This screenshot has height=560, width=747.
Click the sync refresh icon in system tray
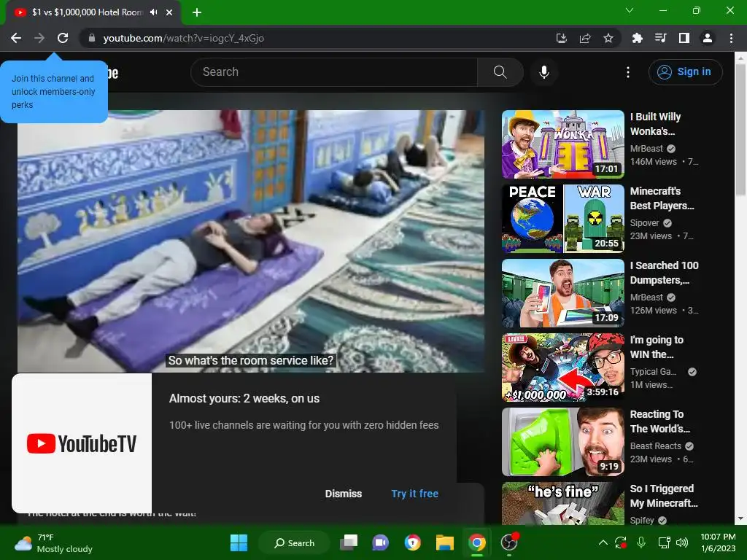(x=621, y=542)
